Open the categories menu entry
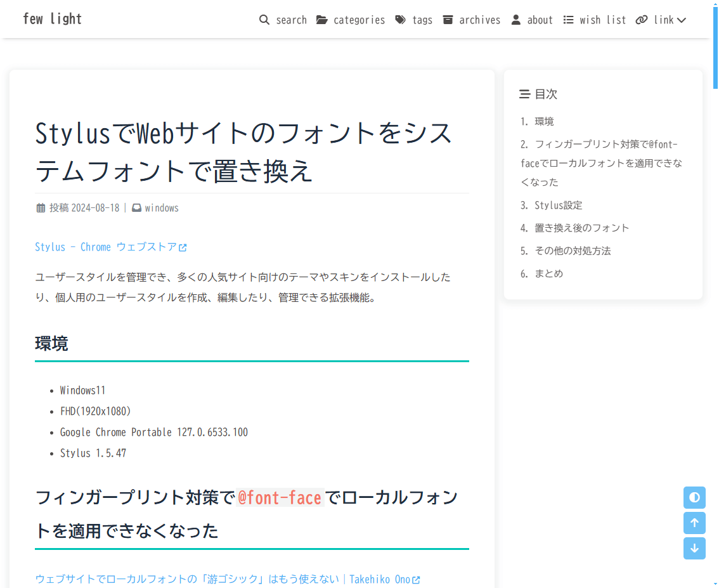The width and height of the screenshot is (719, 588). (x=359, y=20)
